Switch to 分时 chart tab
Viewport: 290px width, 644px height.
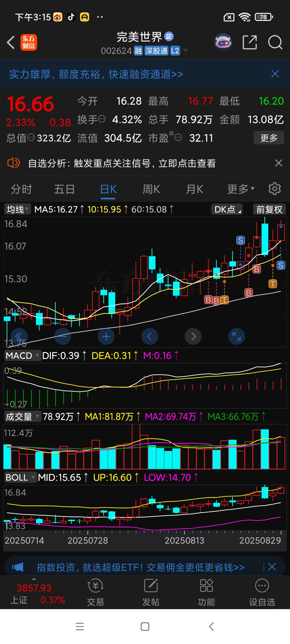click(21, 189)
